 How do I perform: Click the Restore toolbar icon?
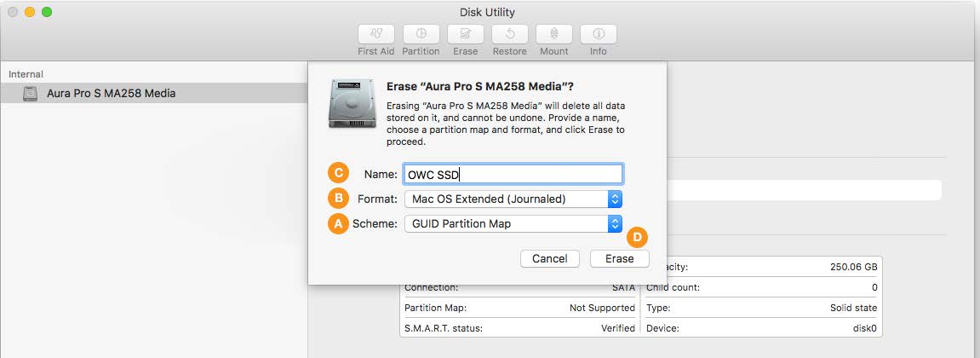click(x=509, y=34)
